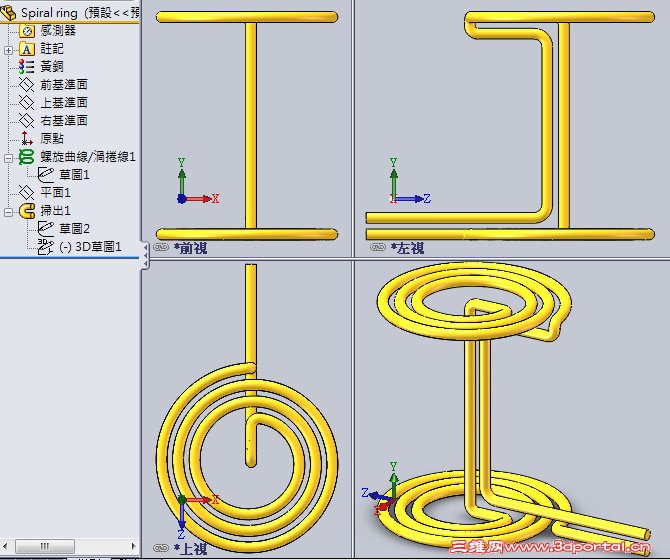
Task: Select the 前基準面 plane icon
Action: tap(26, 85)
